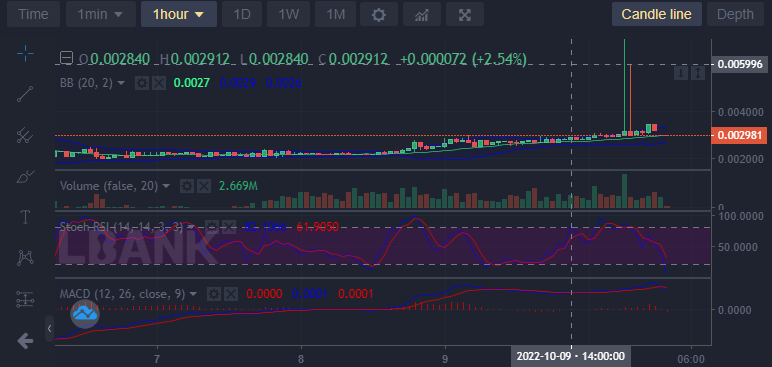This screenshot has height=367, width=772.
Task: Select the text annotation tool
Action: coord(25,217)
